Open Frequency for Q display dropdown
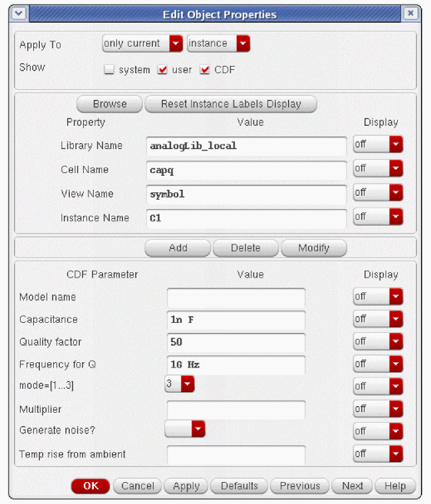Viewport: 431px width, 504px height. pos(378,364)
